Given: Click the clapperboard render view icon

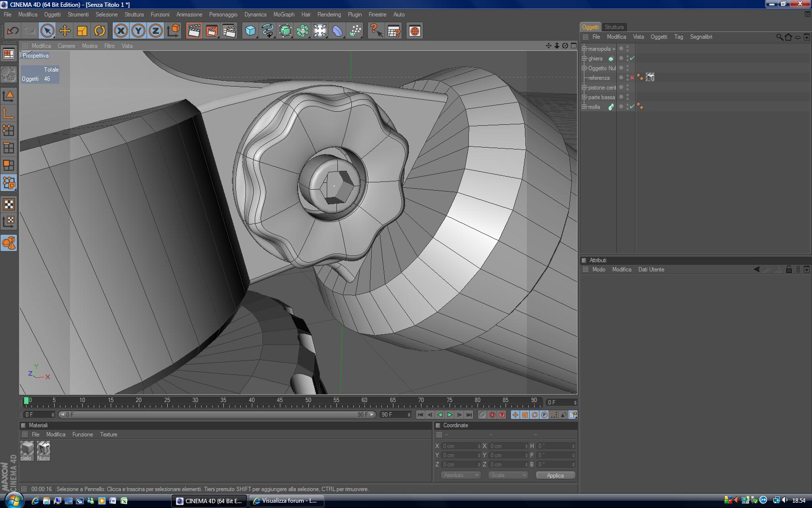Looking at the screenshot, I should tap(194, 31).
